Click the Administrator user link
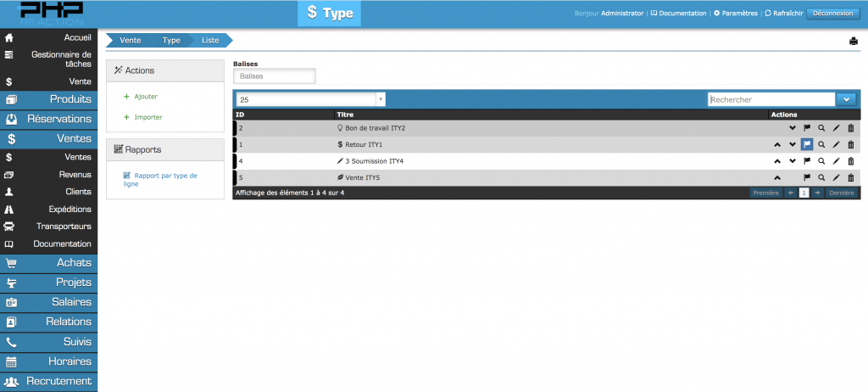This screenshot has width=868, height=392. tap(622, 14)
